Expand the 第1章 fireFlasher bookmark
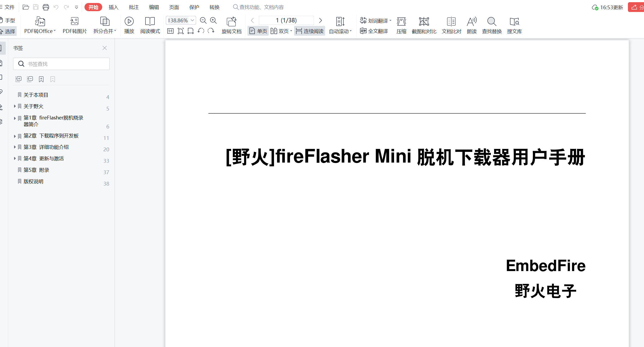 click(15, 118)
